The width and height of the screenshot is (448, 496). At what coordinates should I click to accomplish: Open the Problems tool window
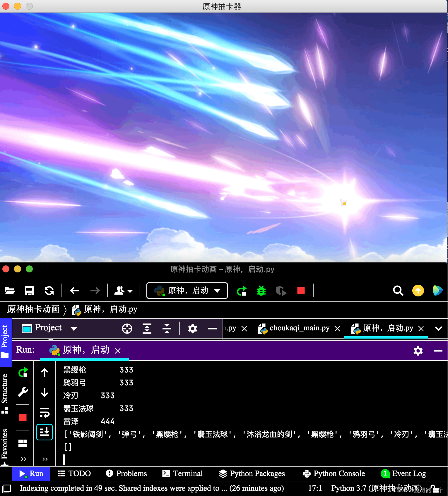126,473
